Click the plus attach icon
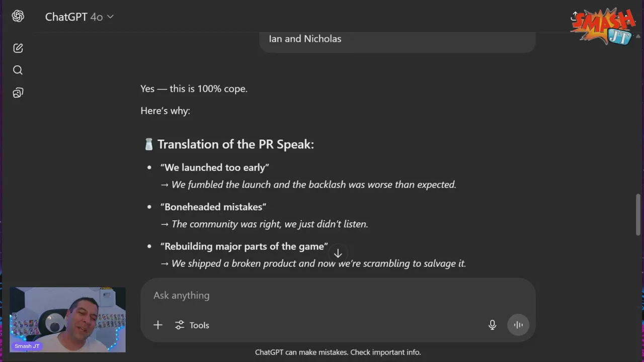 pos(158,325)
